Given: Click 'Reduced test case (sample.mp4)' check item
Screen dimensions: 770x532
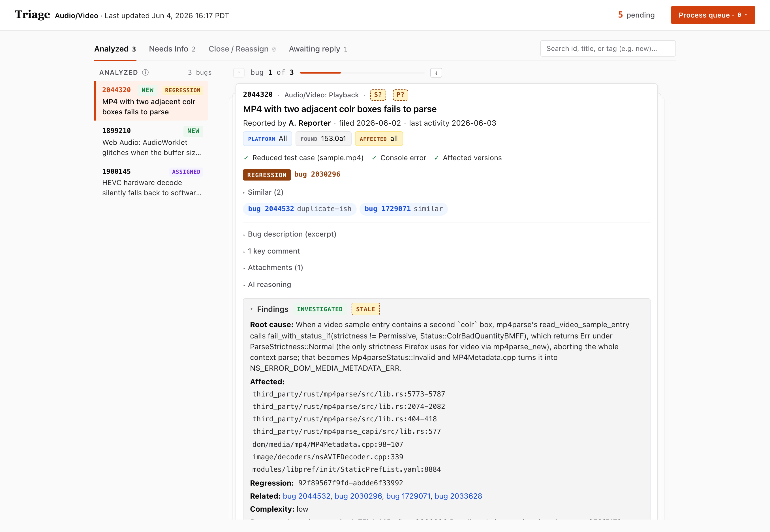Looking at the screenshot, I should pyautogui.click(x=303, y=158).
